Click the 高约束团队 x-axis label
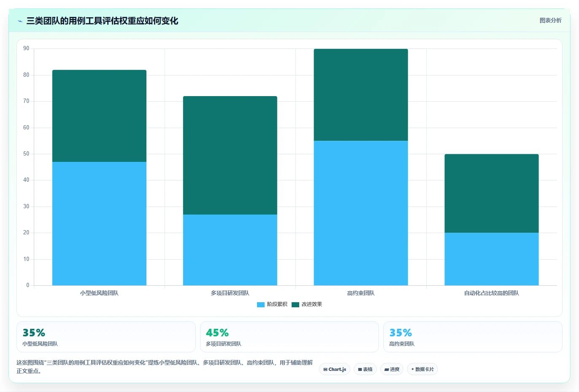Image resolution: width=579 pixels, height=392 pixels. pos(361,293)
